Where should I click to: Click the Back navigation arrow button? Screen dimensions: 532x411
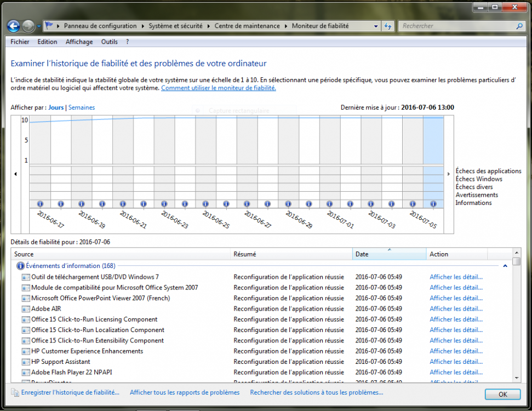(13, 26)
